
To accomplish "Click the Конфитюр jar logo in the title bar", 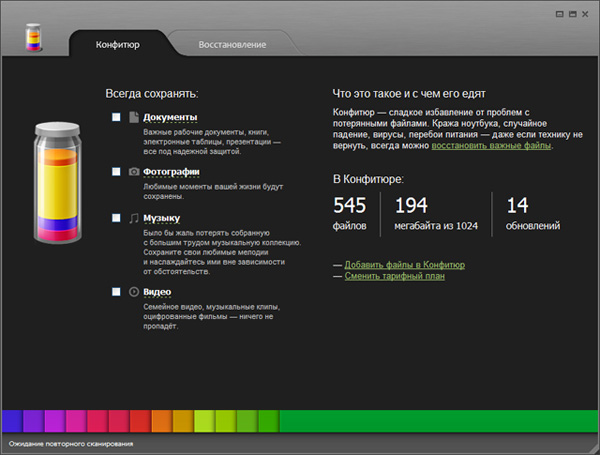I will 35,37.
